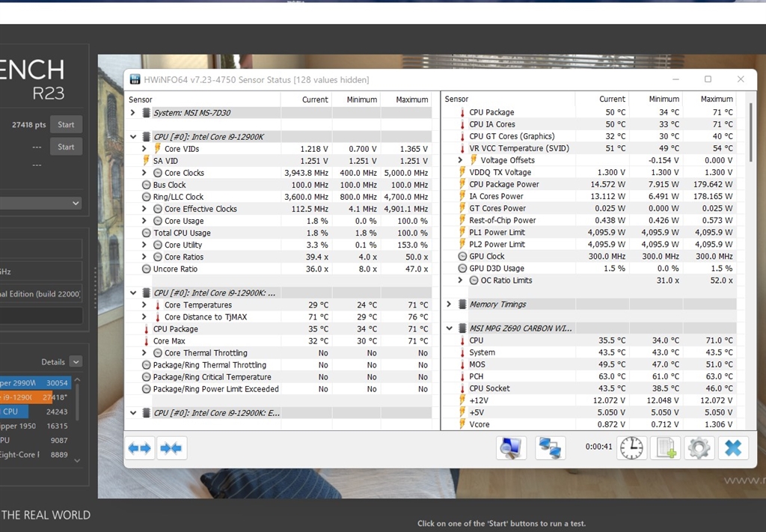Click the lightning icon next to CPU Package Power
766x532 pixels.
pos(462,184)
